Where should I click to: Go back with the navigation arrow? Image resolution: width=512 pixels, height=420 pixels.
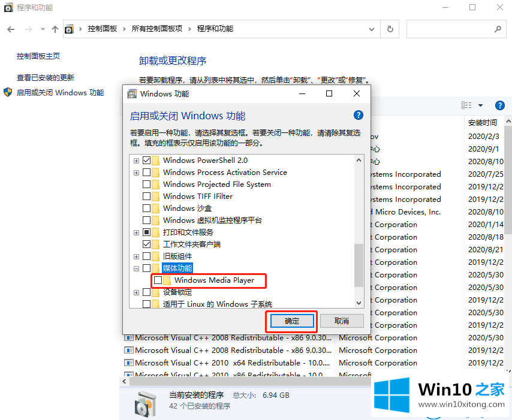coord(11,29)
